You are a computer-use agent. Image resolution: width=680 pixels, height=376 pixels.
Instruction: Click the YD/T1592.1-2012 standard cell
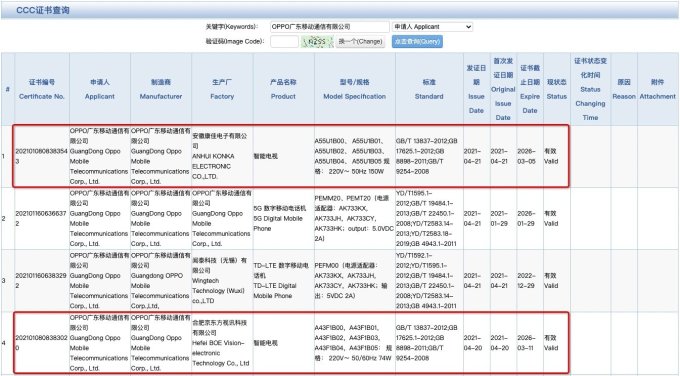coord(429,281)
